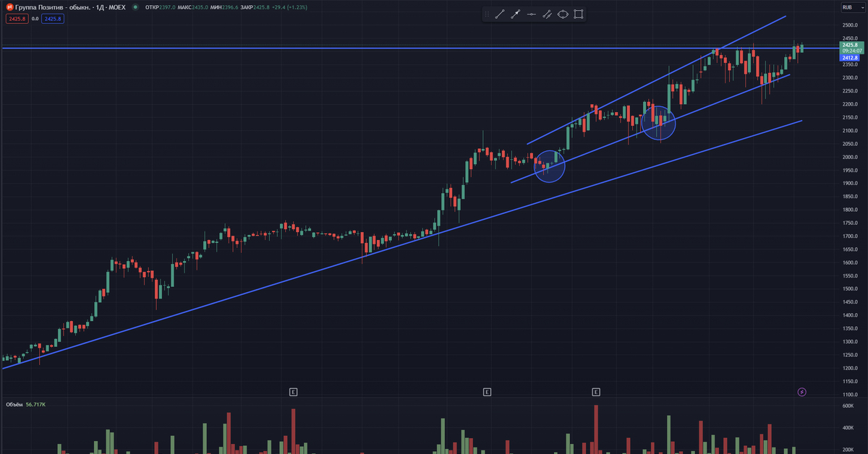This screenshot has height=454, width=868.
Task: Click the middle earnings 'E' marker
Action: (x=487, y=392)
